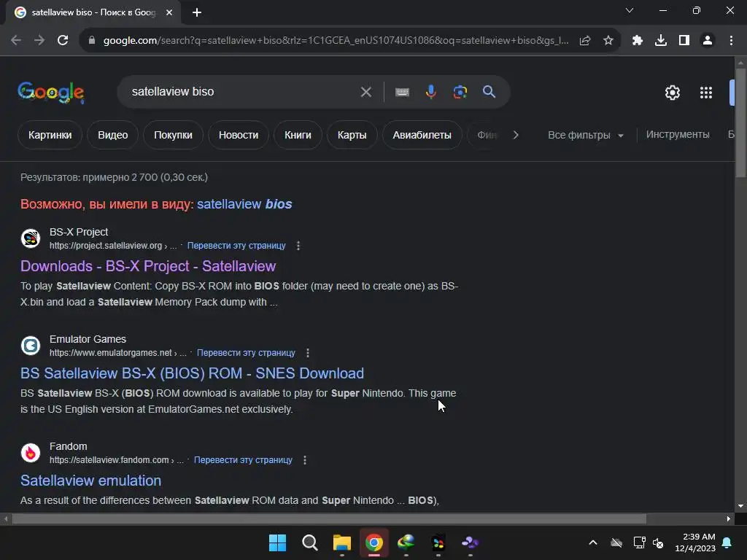747x560 pixels.
Task: Show hidden system tray icons
Action: pos(592,542)
